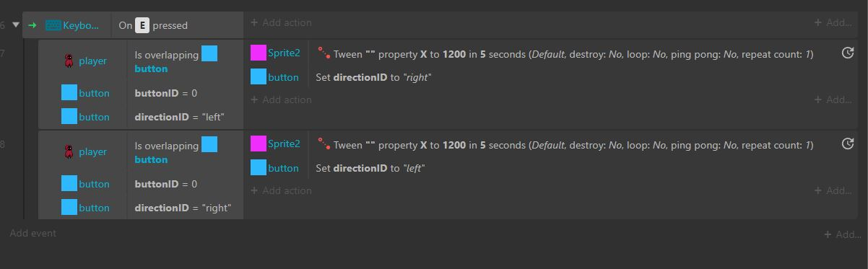Click the Add event link at the bottom

(x=32, y=233)
